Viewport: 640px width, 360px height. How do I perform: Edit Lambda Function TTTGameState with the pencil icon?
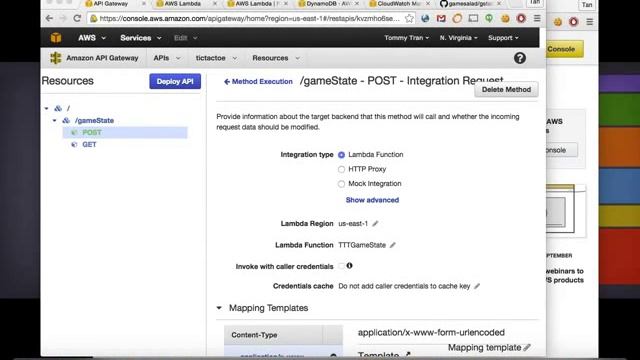tap(393, 245)
